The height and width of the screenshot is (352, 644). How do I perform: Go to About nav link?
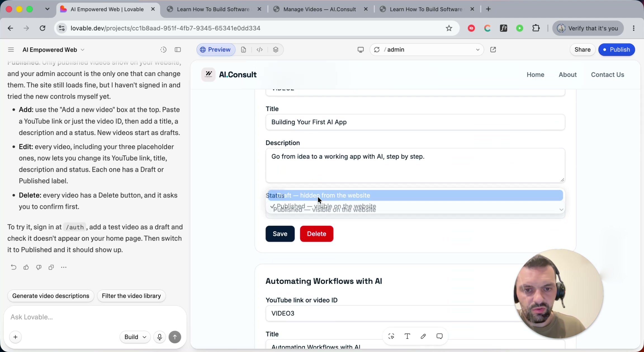(x=567, y=75)
